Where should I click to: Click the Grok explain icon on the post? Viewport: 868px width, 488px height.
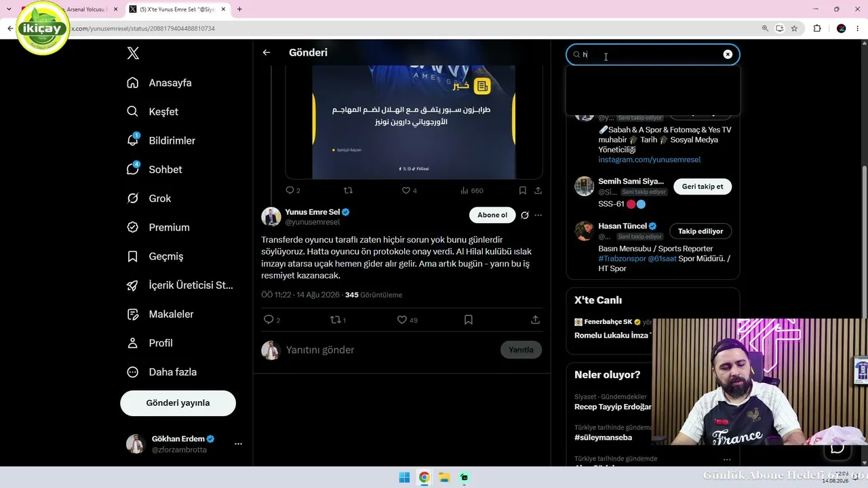[x=524, y=216]
